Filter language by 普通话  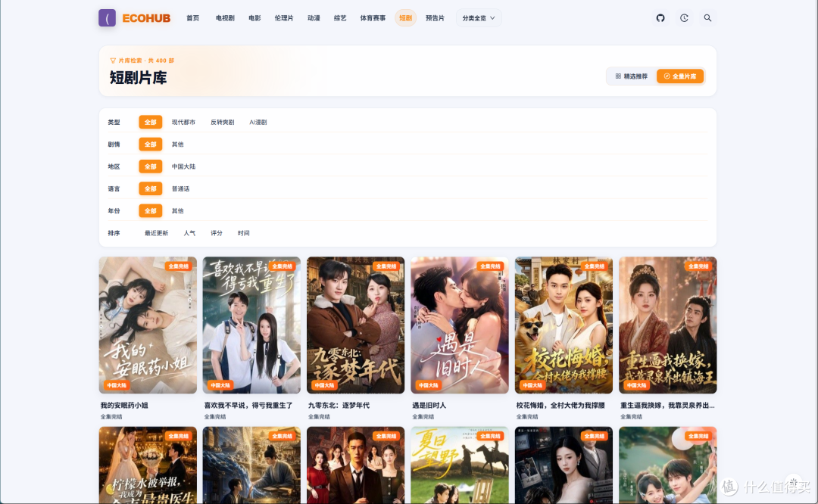click(x=180, y=188)
